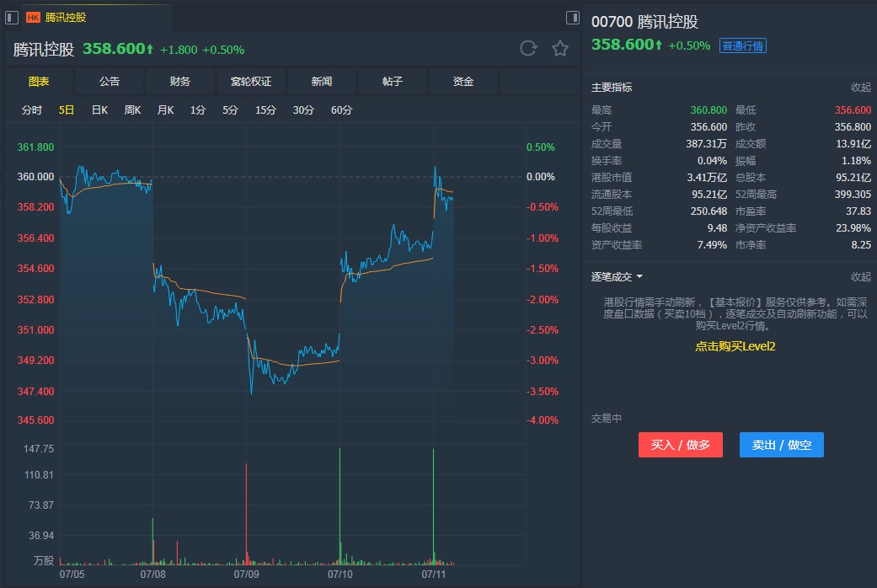Select the 1分 chart interval
This screenshot has height=588, width=877.
click(x=198, y=110)
